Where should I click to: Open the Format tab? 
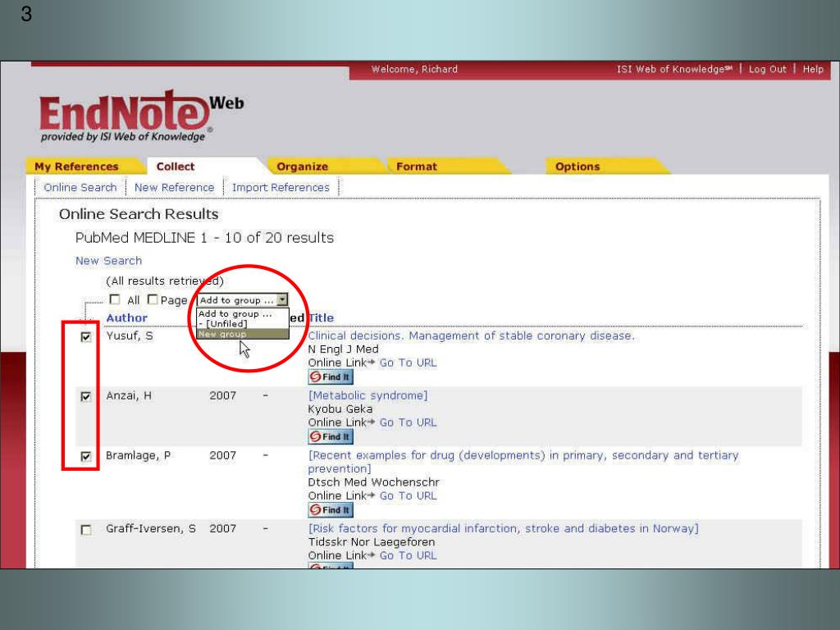tap(416, 167)
